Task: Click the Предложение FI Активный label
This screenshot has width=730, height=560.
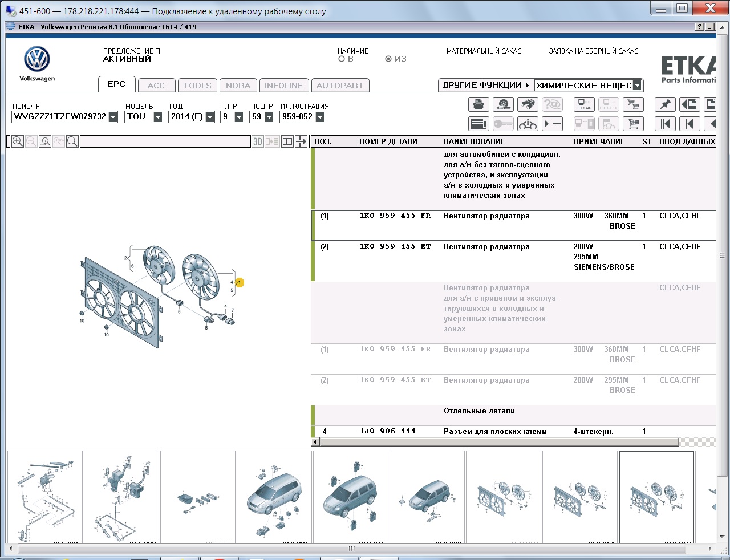Action: coord(132,55)
